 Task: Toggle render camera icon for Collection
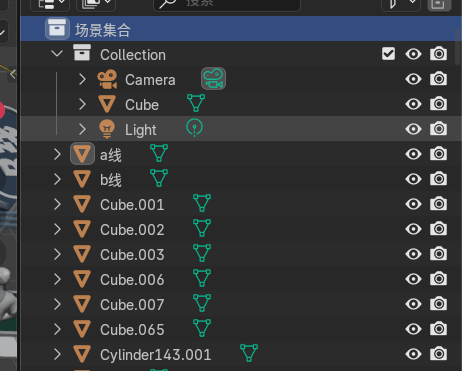[x=438, y=54]
